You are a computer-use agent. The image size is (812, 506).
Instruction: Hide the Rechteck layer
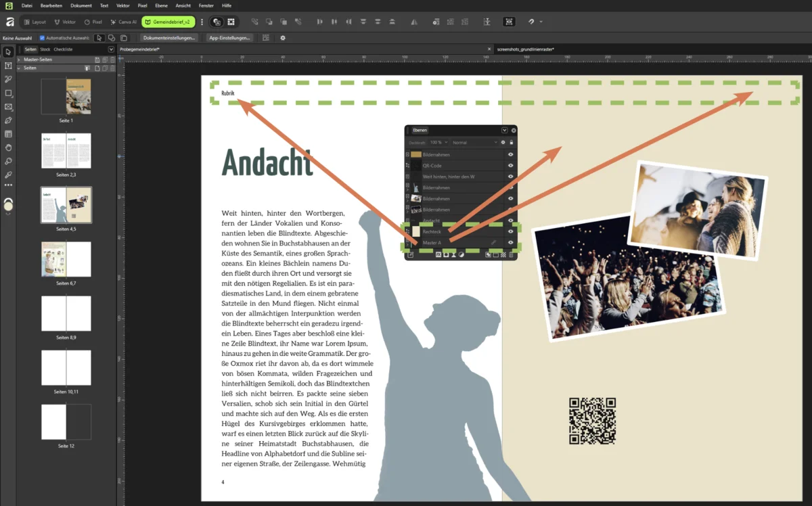[x=511, y=231]
